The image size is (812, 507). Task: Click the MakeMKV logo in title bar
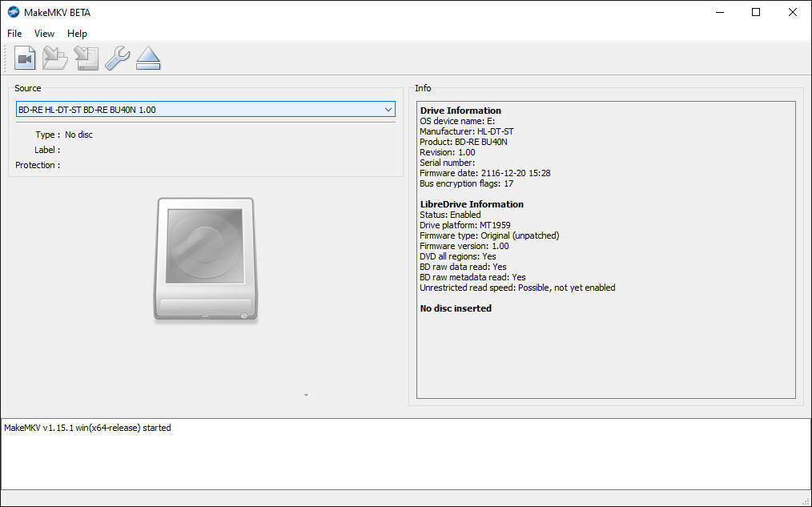[14, 12]
